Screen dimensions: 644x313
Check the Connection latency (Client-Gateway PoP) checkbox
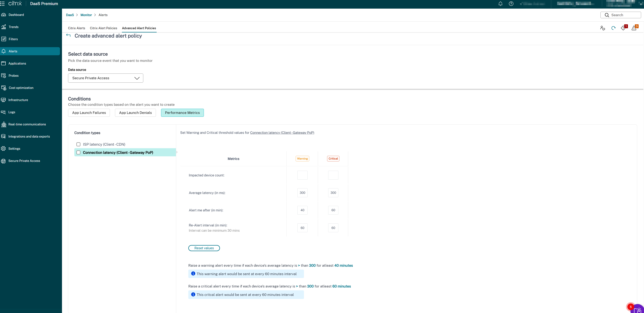(78, 152)
